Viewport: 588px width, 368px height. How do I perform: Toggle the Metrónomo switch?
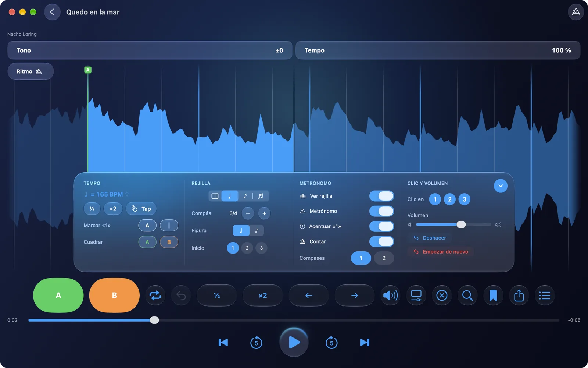381,211
